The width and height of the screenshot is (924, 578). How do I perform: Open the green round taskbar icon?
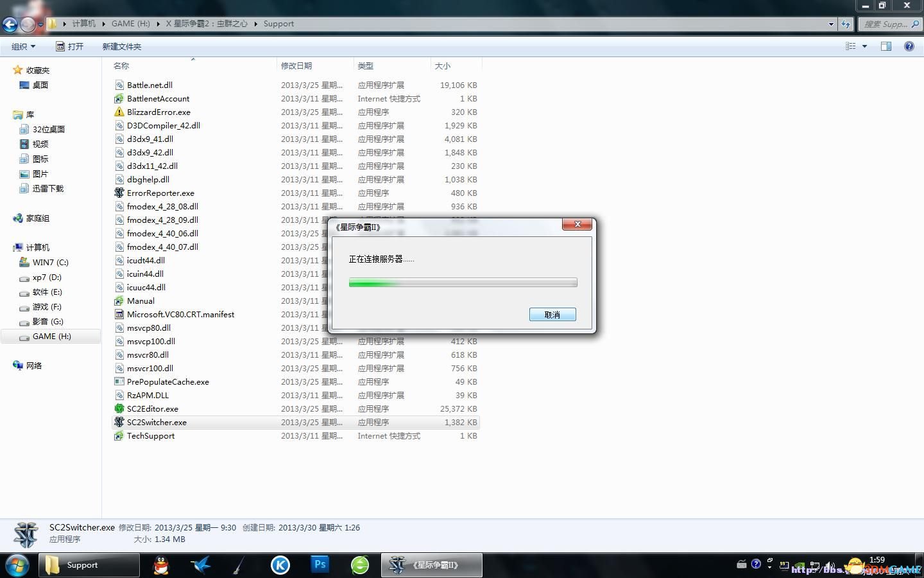click(360, 565)
